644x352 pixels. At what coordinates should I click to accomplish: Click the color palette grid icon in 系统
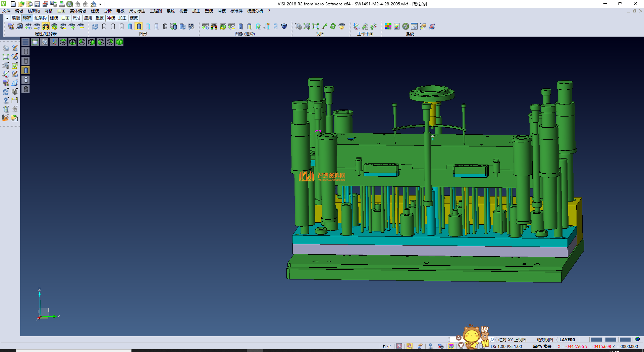click(388, 27)
